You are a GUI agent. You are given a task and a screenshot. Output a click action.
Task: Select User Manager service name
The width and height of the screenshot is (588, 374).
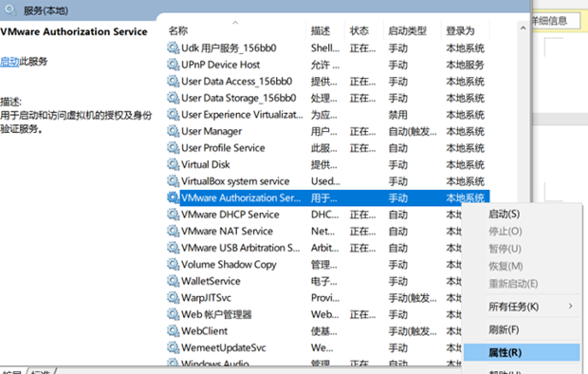tap(211, 131)
